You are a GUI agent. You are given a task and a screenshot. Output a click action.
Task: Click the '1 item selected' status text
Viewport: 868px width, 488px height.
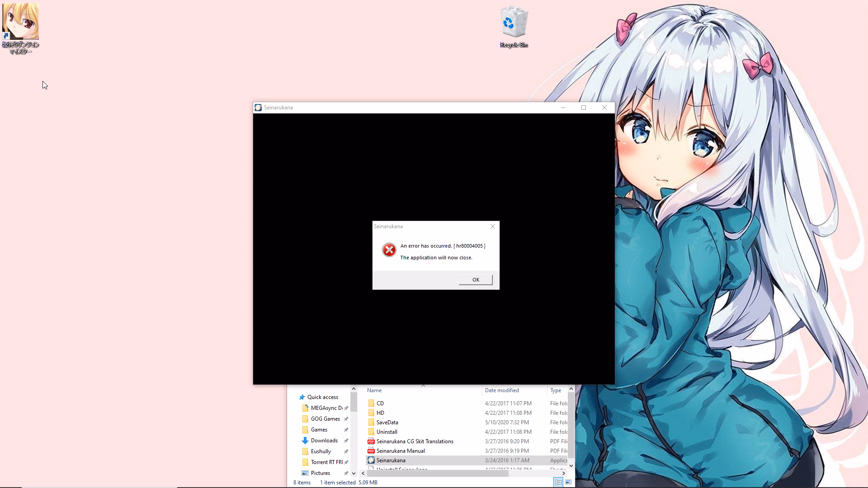tap(338, 483)
